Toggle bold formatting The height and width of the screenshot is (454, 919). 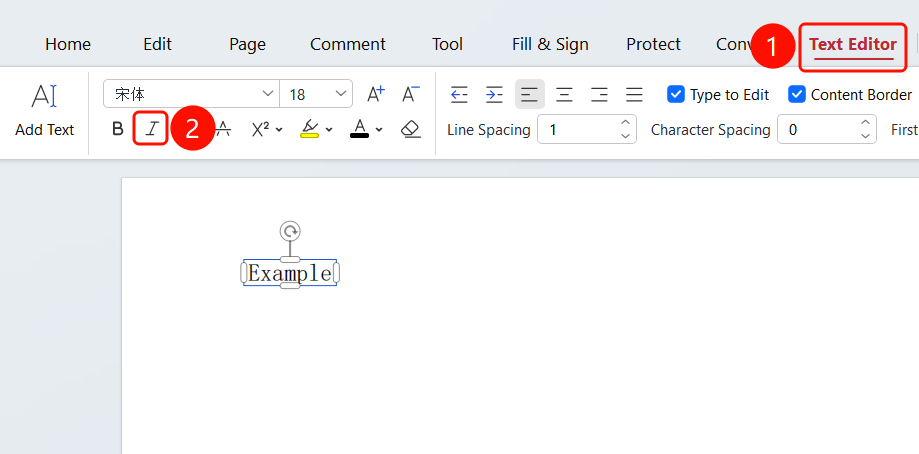117,129
